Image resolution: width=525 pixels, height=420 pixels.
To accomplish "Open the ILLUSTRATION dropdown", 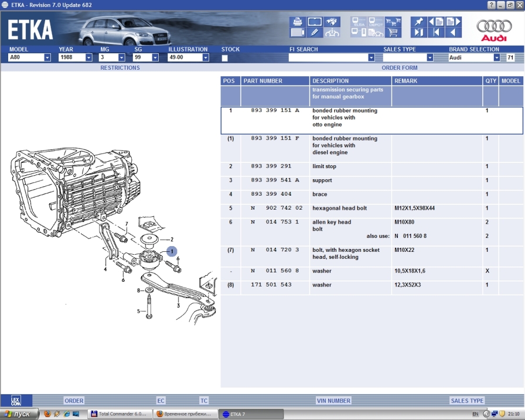I will tap(206, 57).
